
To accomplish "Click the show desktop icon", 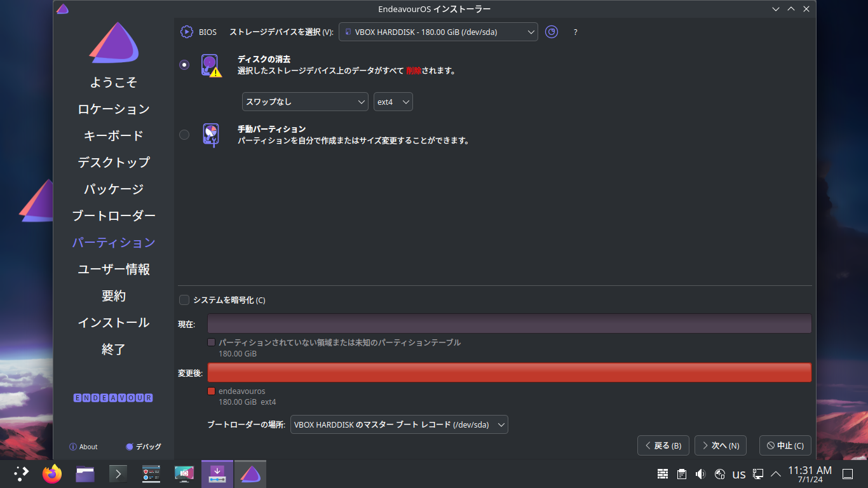I will [x=847, y=473].
